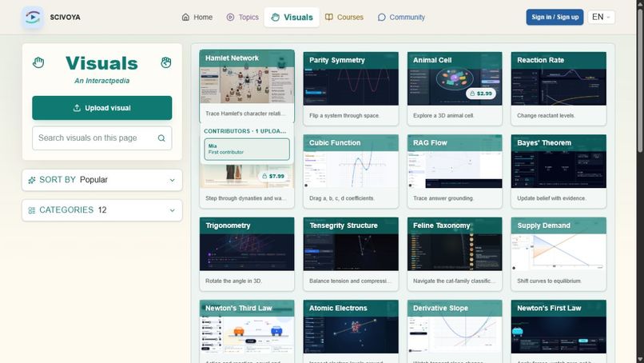Open the Parity Symmetry visual card
Viewport: 644px width, 363px height.
click(351, 89)
